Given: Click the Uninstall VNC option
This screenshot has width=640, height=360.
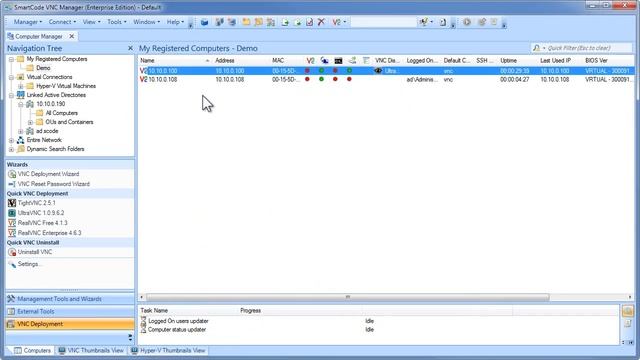Looking at the screenshot, I should [x=35, y=252].
